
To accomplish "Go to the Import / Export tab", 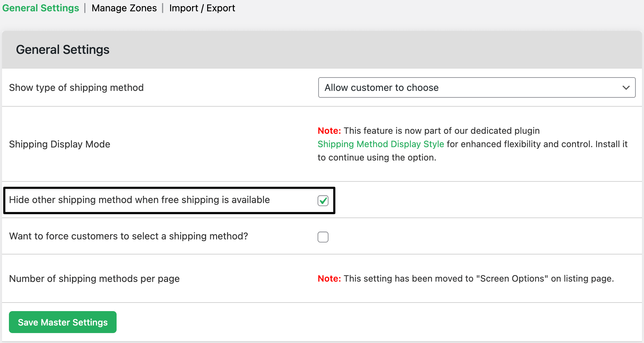I will click(202, 8).
